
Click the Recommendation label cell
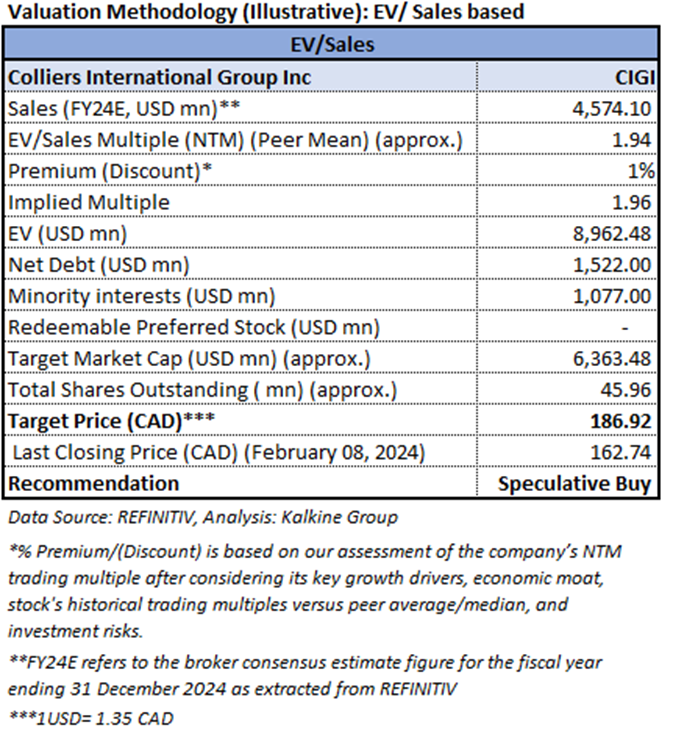[x=93, y=483]
